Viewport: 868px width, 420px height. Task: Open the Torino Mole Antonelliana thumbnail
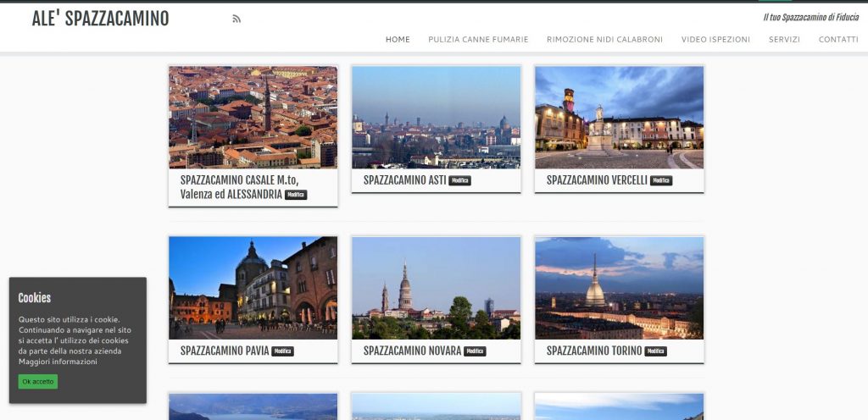point(619,287)
